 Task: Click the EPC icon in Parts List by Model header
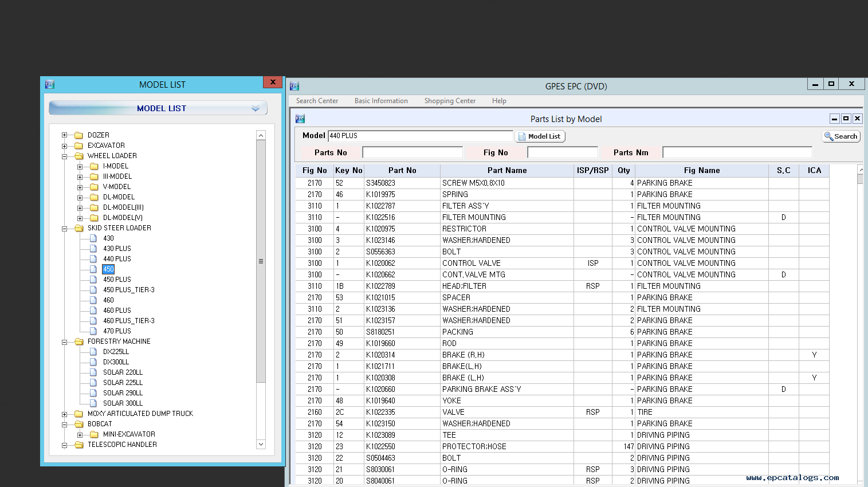300,119
